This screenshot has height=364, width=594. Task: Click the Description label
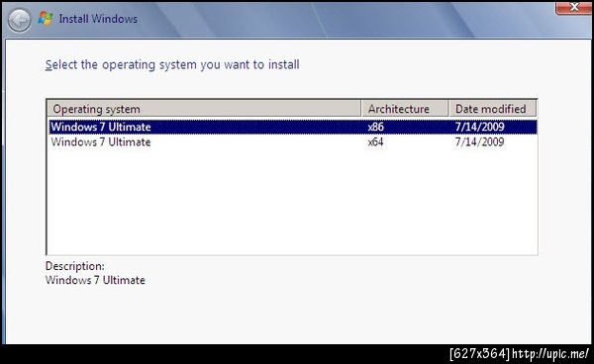point(75,266)
